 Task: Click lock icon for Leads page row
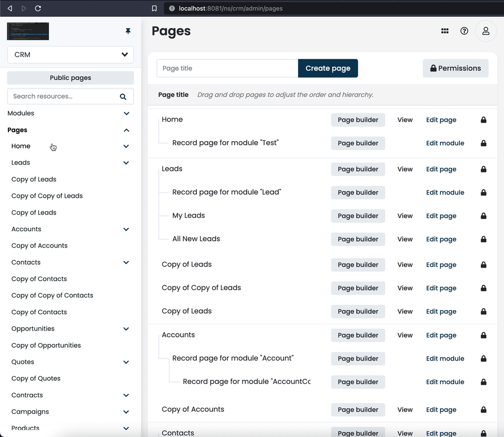point(484,169)
